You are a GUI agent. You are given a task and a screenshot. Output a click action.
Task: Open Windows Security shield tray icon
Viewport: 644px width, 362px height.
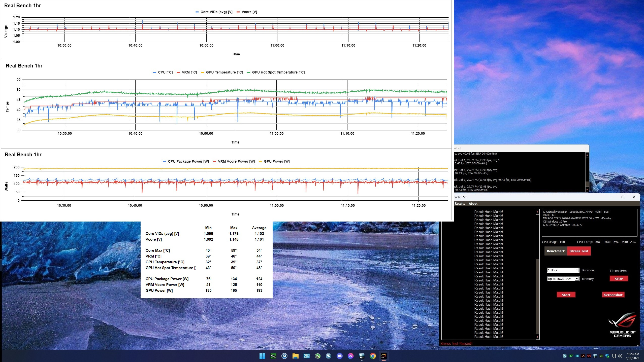(x=607, y=356)
